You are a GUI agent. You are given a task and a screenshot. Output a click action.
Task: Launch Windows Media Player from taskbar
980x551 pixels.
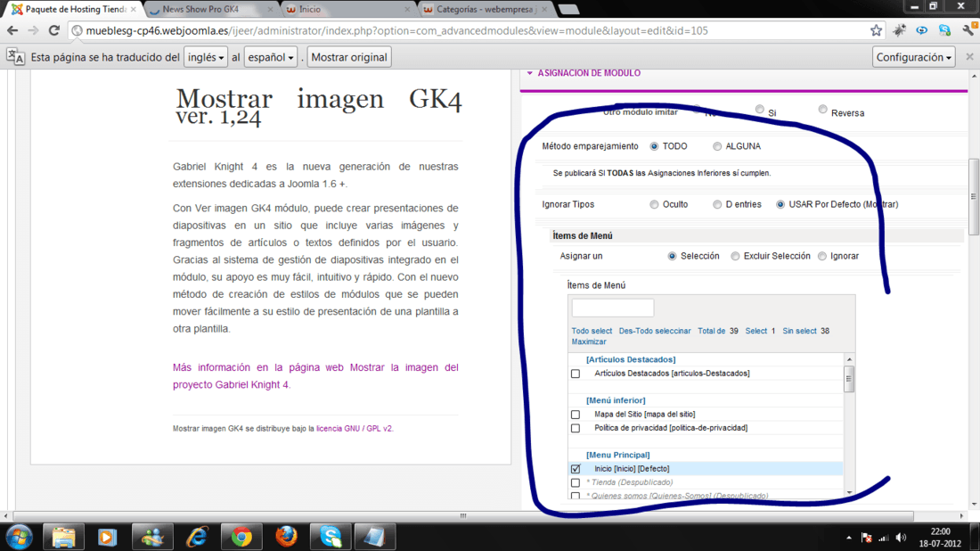click(x=107, y=538)
